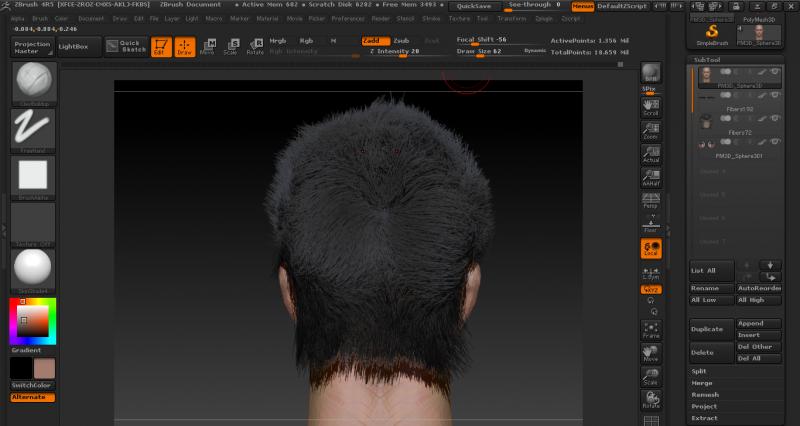Activate the Rotate transform in the top shelf
Image resolution: width=800 pixels, height=426 pixels.
click(255, 47)
